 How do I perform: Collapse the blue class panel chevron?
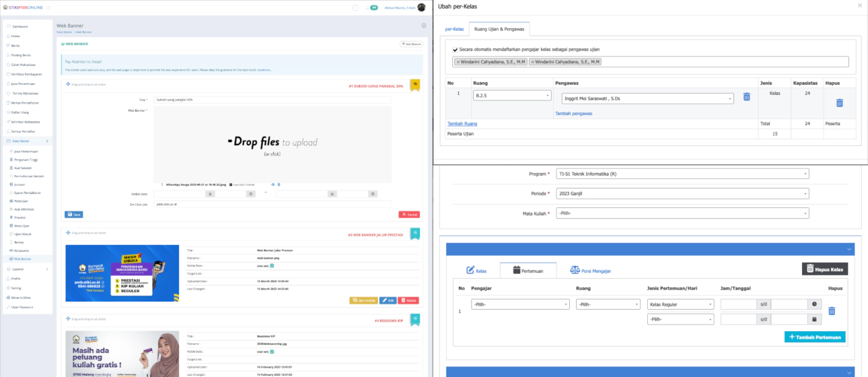(848, 249)
